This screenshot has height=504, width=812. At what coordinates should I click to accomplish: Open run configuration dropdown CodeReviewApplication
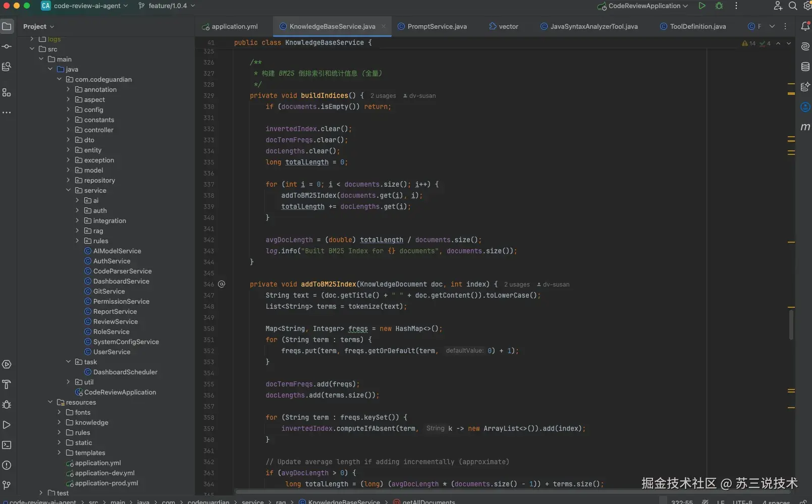coord(643,6)
